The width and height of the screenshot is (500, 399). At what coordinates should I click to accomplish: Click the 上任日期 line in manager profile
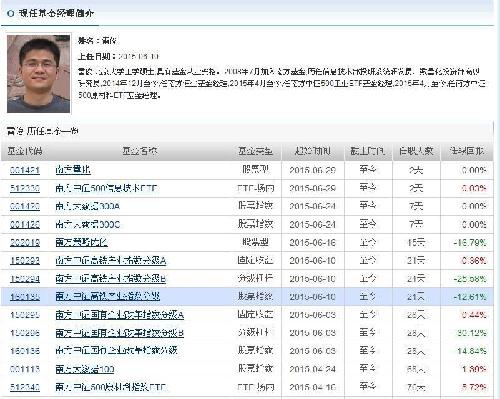tap(118, 56)
